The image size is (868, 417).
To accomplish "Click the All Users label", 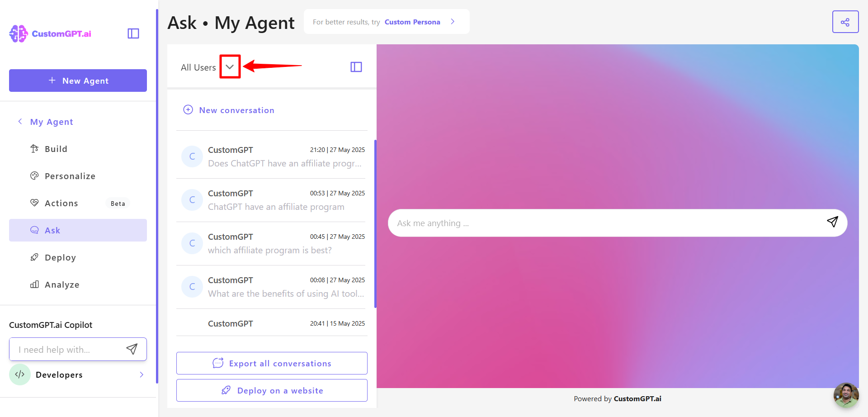I will click(198, 67).
